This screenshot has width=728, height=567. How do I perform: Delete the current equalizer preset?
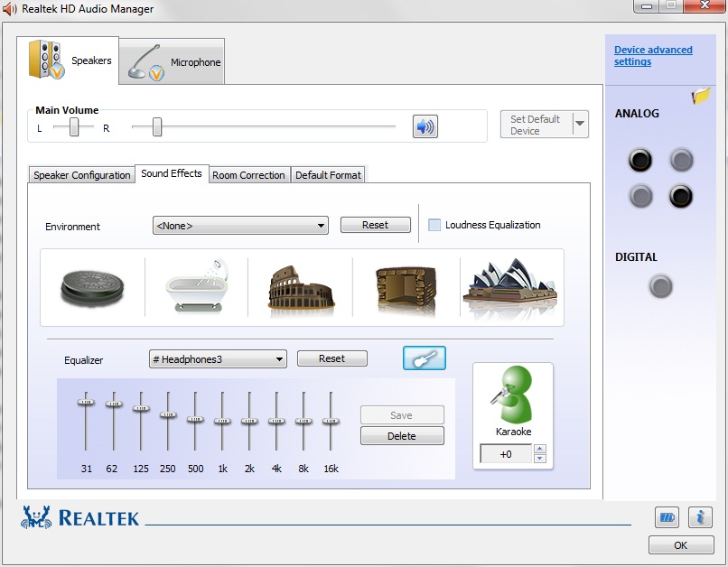402,436
